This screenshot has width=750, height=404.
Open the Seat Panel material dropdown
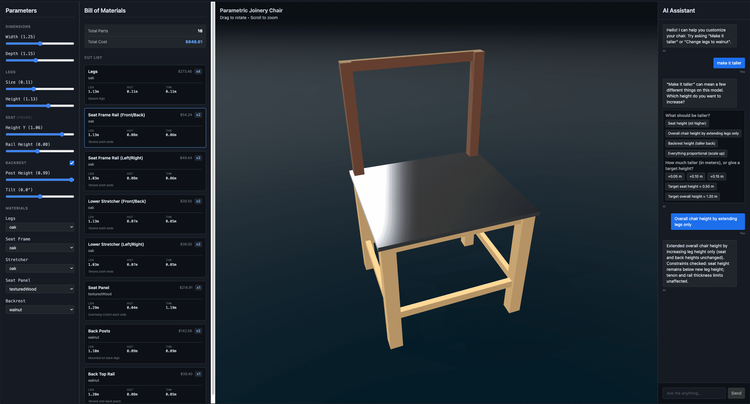click(39, 289)
